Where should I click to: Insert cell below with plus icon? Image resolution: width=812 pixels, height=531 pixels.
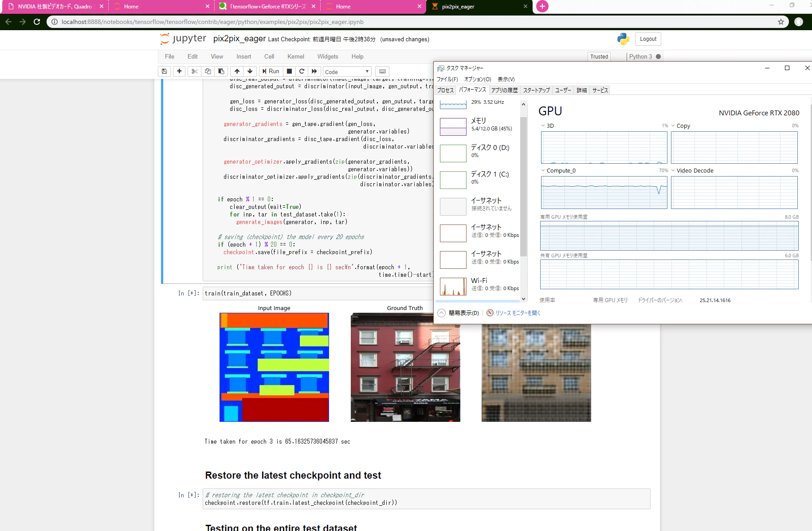coord(179,71)
